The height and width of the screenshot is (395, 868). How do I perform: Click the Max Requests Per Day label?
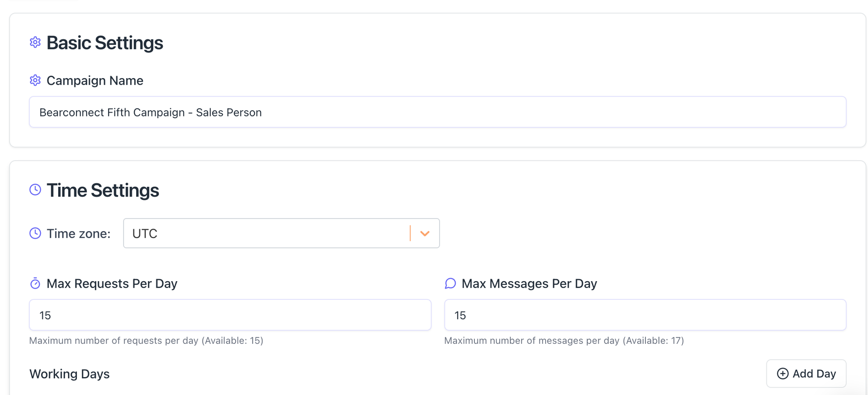112,284
